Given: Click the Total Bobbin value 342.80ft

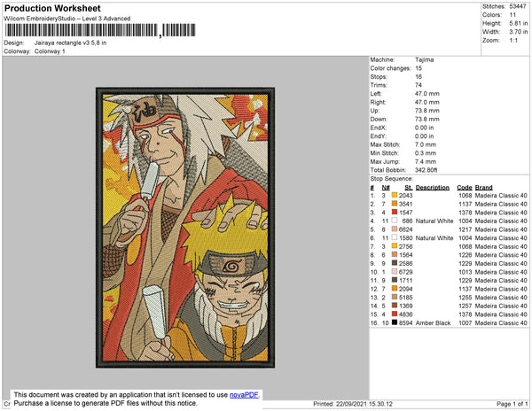Looking at the screenshot, I should (426, 170).
